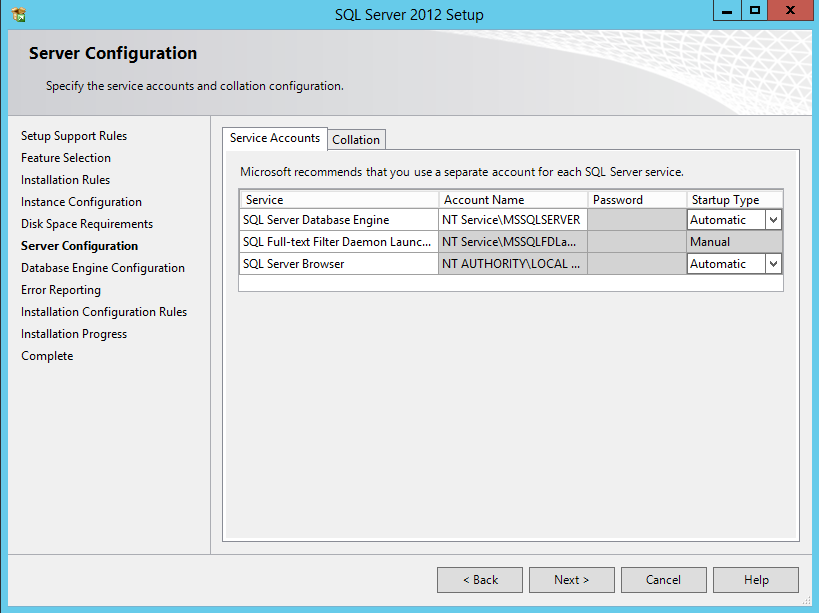Click the Service column header
819x613 pixels.
(x=339, y=199)
